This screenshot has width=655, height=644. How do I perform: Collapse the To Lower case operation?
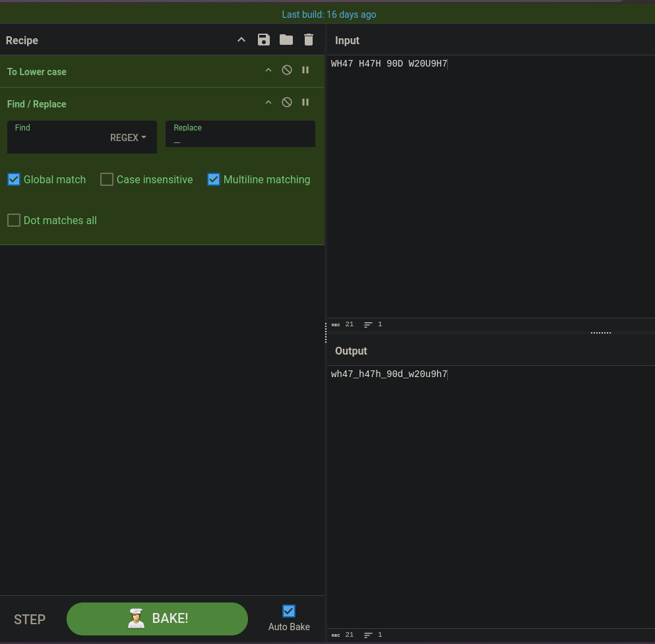click(268, 70)
